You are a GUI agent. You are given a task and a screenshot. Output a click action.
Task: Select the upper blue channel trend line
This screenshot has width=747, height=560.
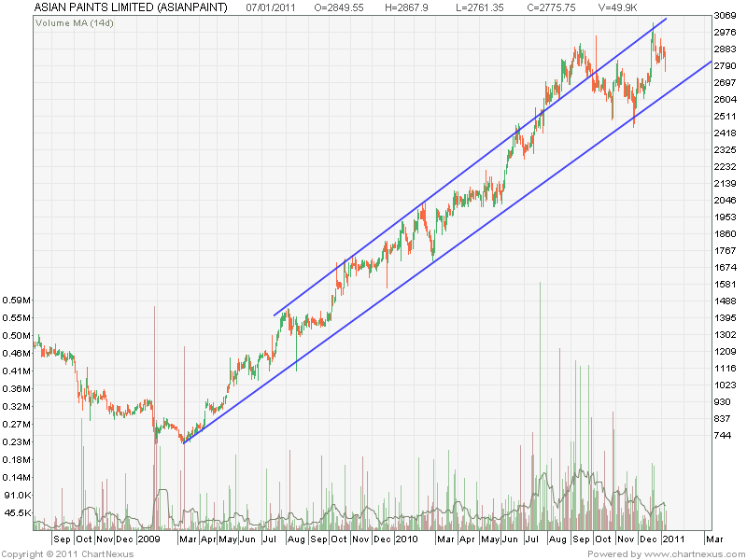[470, 167]
